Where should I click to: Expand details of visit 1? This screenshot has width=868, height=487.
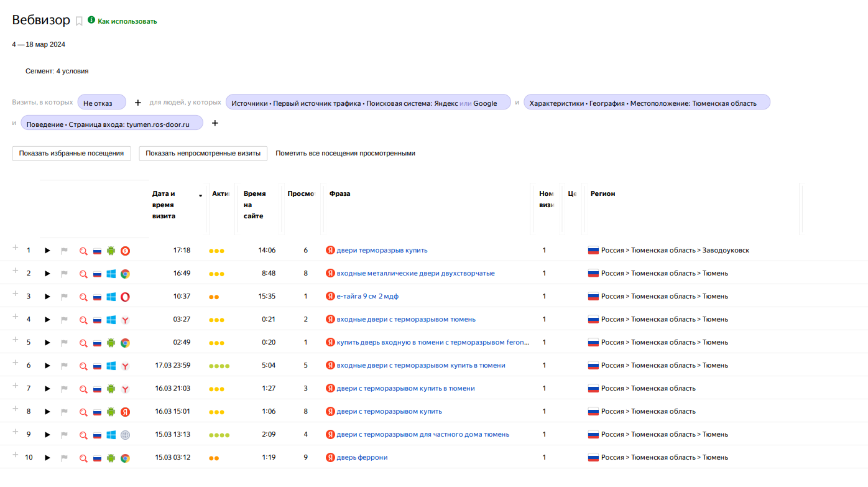16,248
